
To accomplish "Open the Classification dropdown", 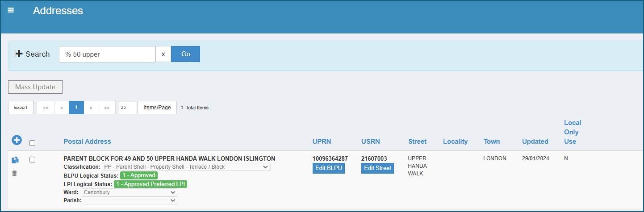I will pyautogui.click(x=186, y=167).
